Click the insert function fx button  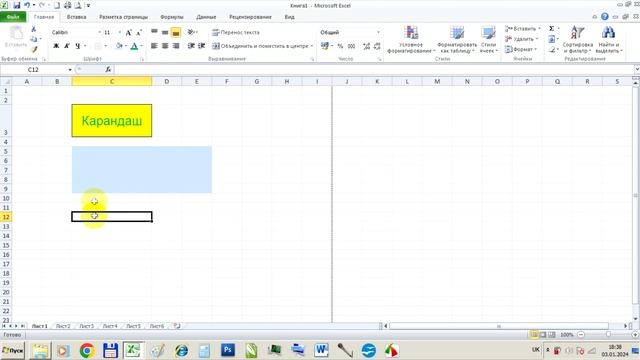click(108, 70)
